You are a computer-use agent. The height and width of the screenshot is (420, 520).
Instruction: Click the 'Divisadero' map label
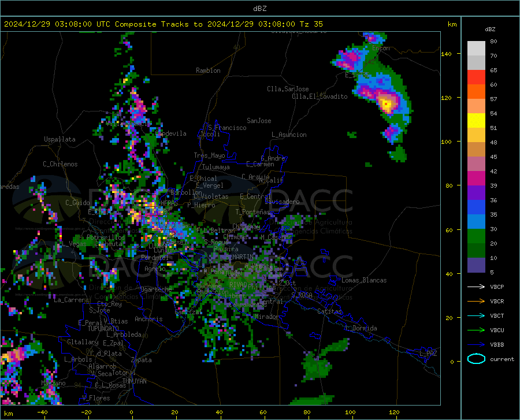tap(282, 202)
